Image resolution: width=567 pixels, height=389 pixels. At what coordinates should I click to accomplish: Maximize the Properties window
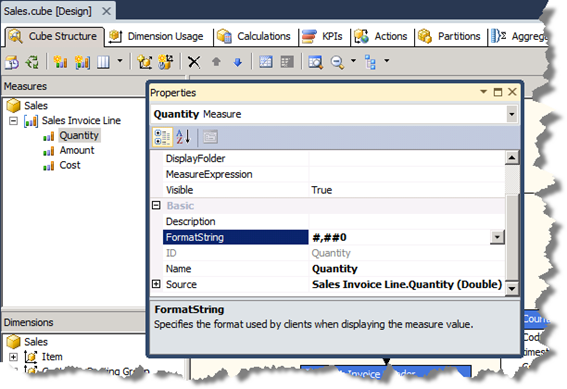click(x=498, y=92)
